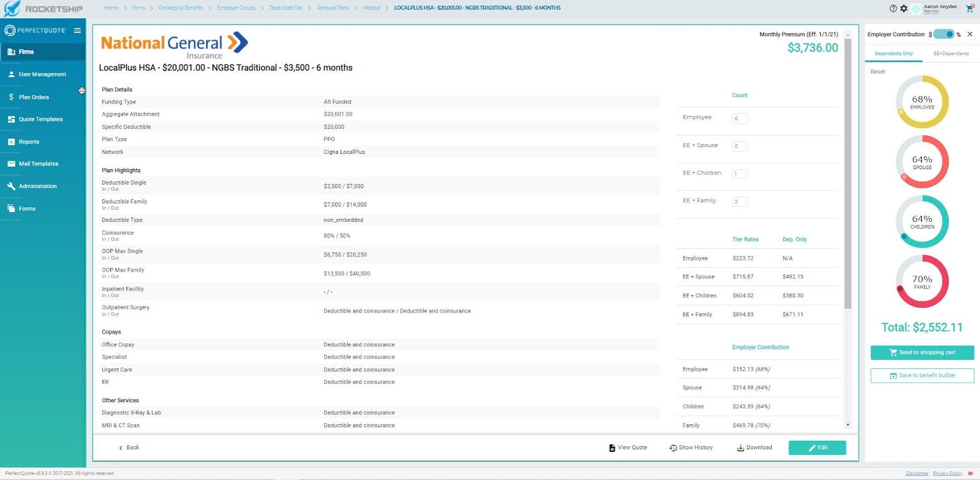This screenshot has height=480, width=980.
Task: Go to Renewal Plans breadcrumb
Action: tap(333, 8)
